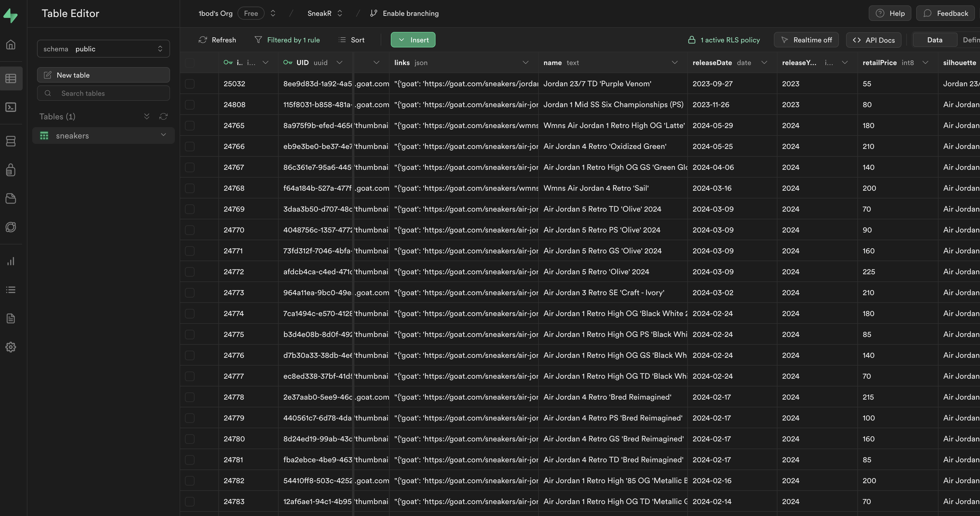Click the New table button

[104, 75]
